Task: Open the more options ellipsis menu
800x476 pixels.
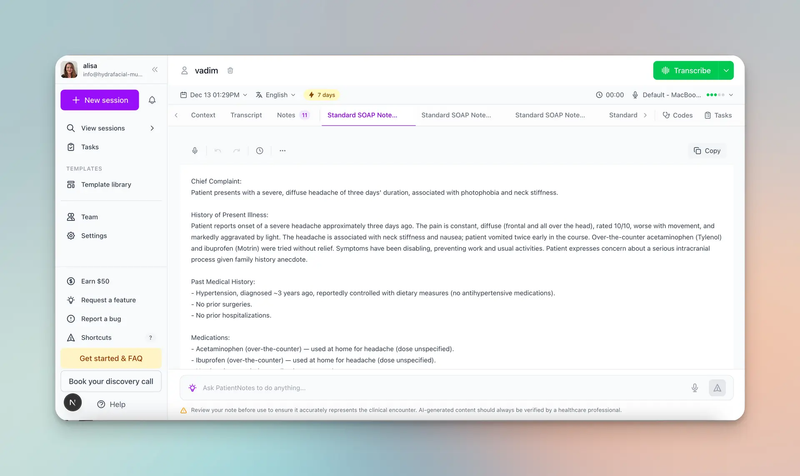Action: click(x=283, y=151)
